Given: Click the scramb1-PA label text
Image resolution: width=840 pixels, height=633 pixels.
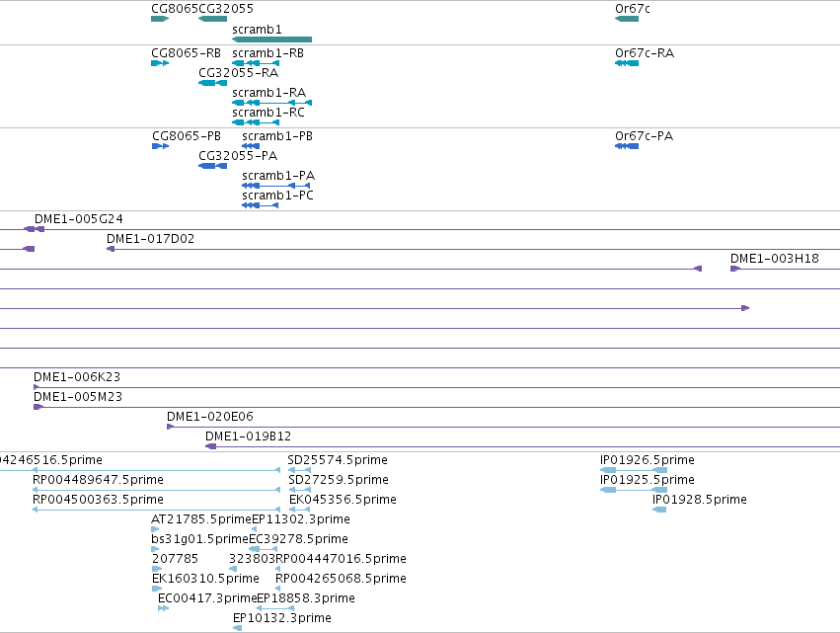Looking at the screenshot, I should click(278, 176).
